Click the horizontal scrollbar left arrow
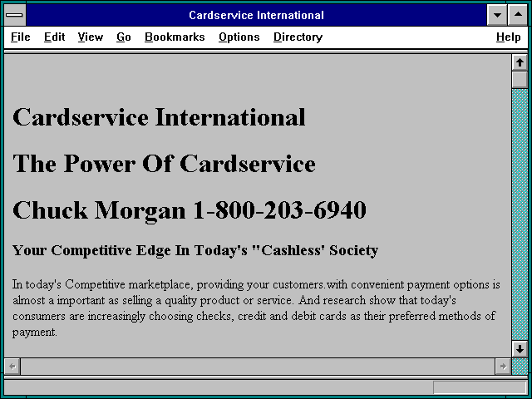Screen dimensions: 532x399 [12, 367]
